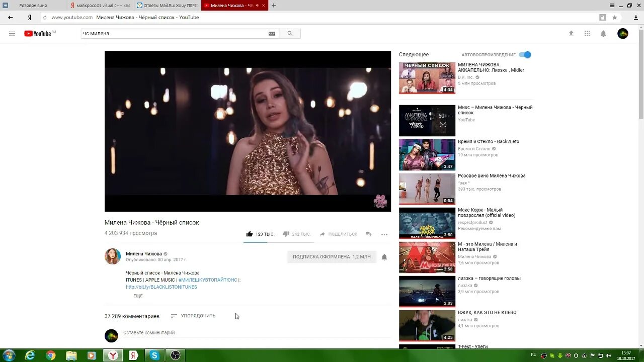Open on-screen keyboard icon in search box

click(x=272, y=34)
